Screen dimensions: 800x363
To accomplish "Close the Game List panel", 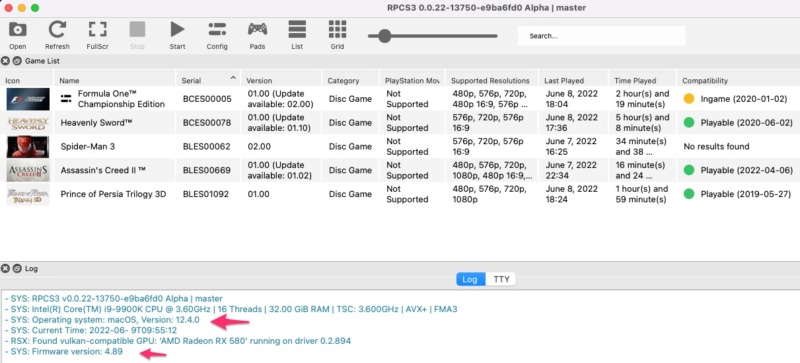I will coord(5,61).
